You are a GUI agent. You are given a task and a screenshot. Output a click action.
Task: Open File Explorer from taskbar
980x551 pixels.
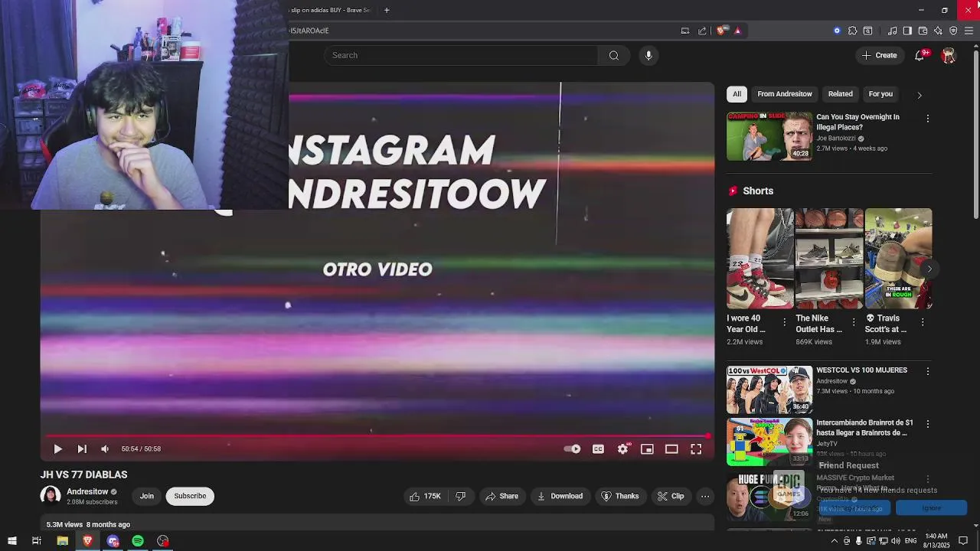[63, 541]
